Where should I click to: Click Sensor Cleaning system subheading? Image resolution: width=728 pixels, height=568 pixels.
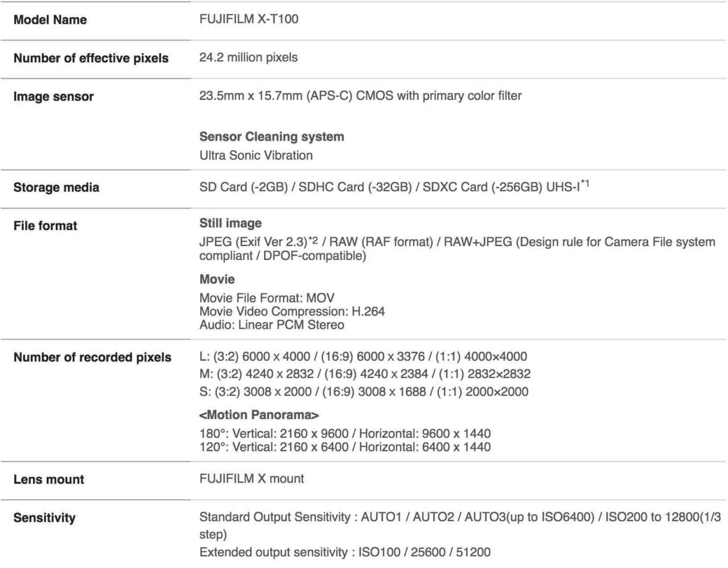click(x=272, y=136)
